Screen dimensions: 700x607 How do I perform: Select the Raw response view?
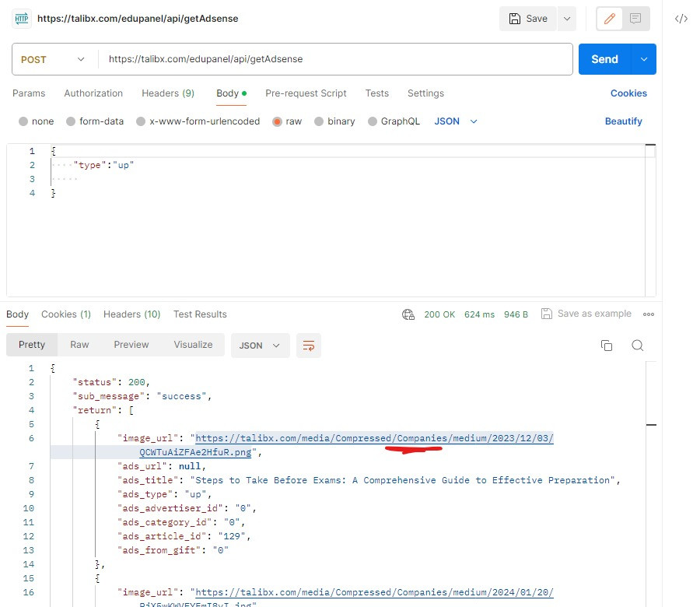[x=79, y=345]
